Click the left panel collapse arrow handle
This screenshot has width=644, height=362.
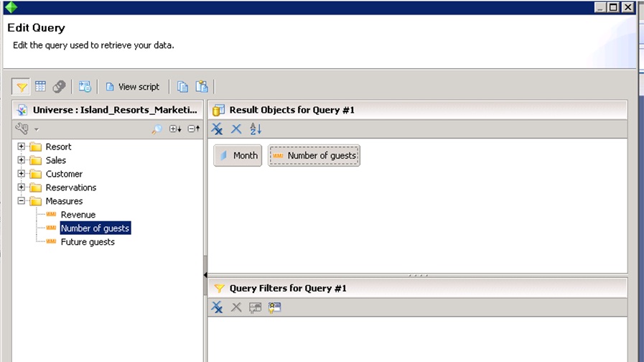click(205, 275)
